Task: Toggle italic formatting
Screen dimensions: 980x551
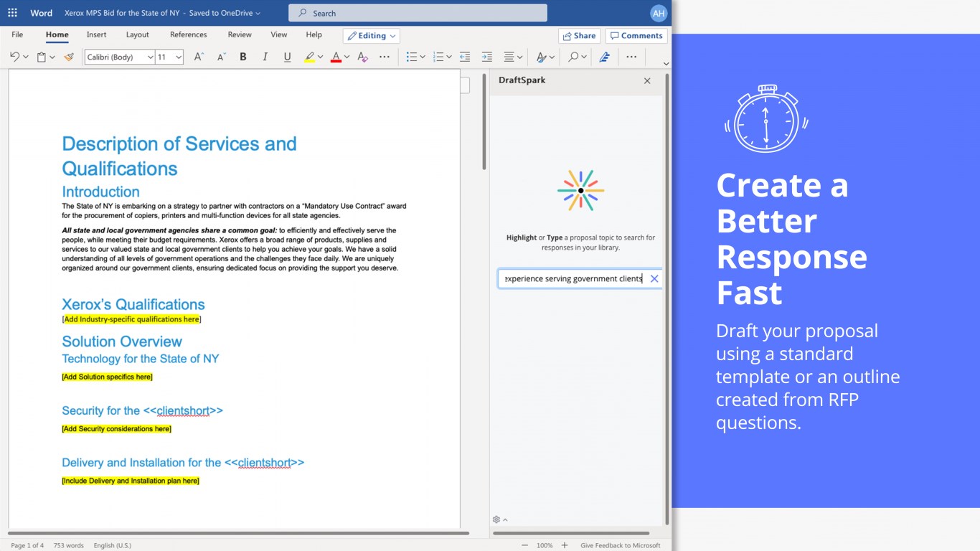Action: (x=265, y=57)
